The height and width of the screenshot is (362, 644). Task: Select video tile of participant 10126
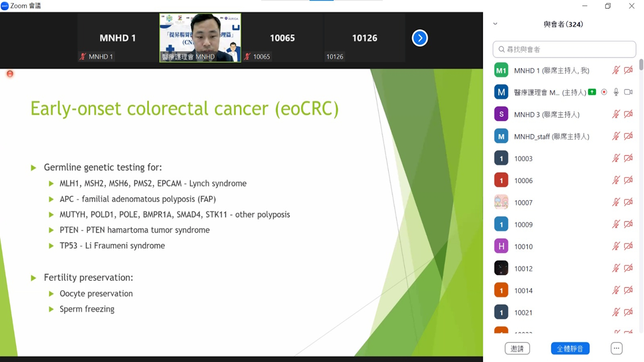pos(364,38)
